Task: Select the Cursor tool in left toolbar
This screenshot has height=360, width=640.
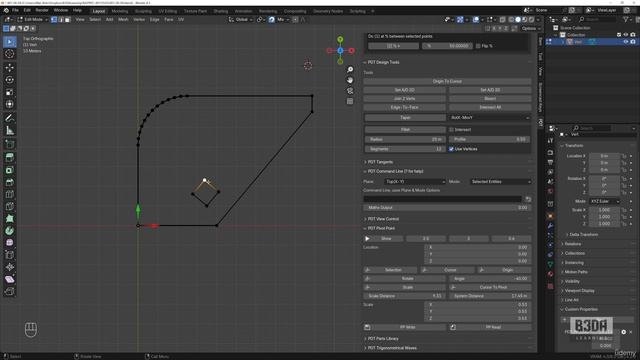Action: pos(10,54)
